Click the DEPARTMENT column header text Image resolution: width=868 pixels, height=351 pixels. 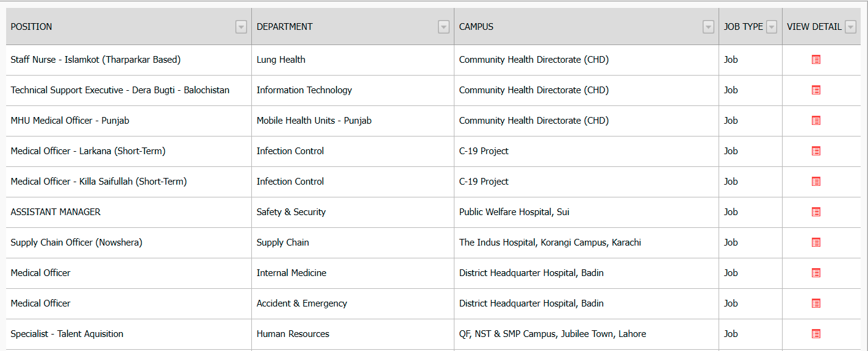coord(284,27)
